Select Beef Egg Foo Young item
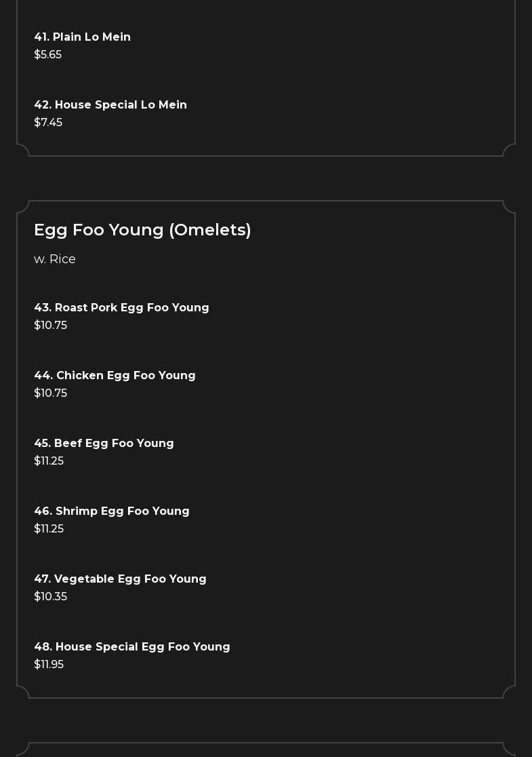Viewport: 532px width, 757px height. point(104,443)
